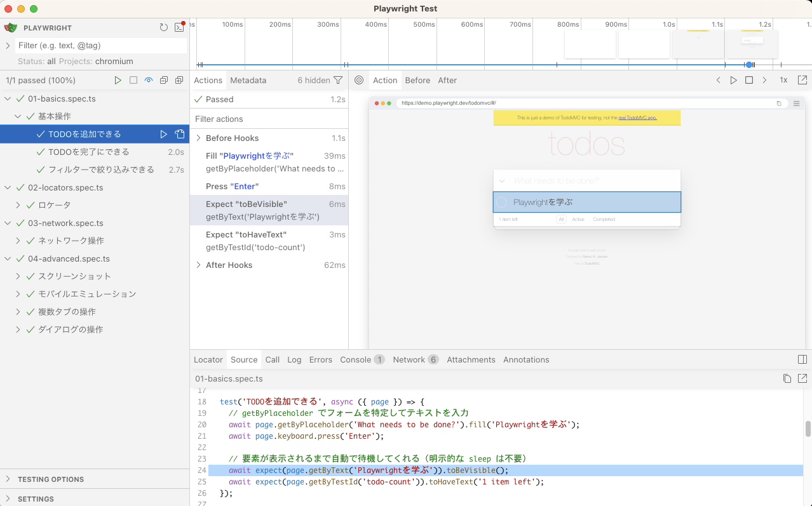
Task: Open snapshot in a new tab
Action: click(x=802, y=81)
